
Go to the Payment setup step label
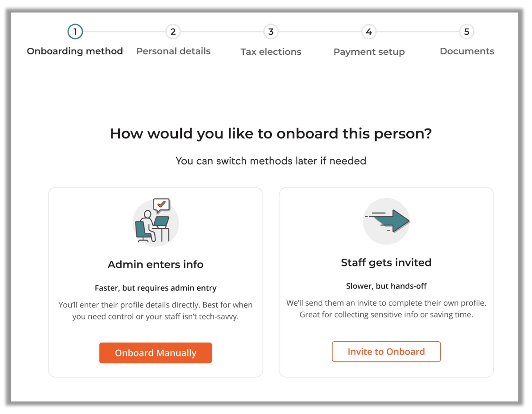pos(369,52)
